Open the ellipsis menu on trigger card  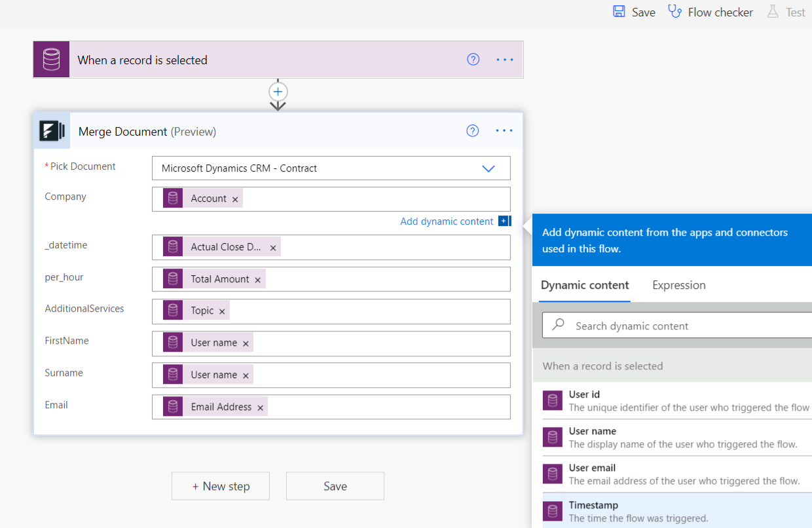tap(505, 60)
